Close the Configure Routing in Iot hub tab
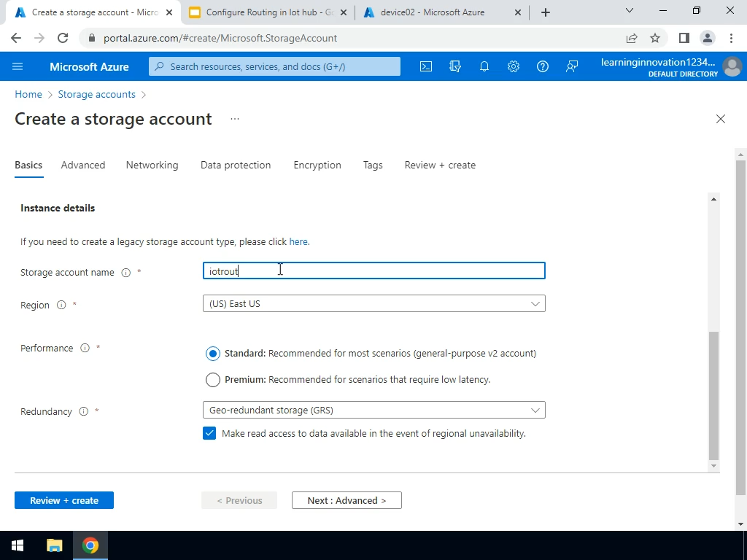747x560 pixels. click(344, 12)
